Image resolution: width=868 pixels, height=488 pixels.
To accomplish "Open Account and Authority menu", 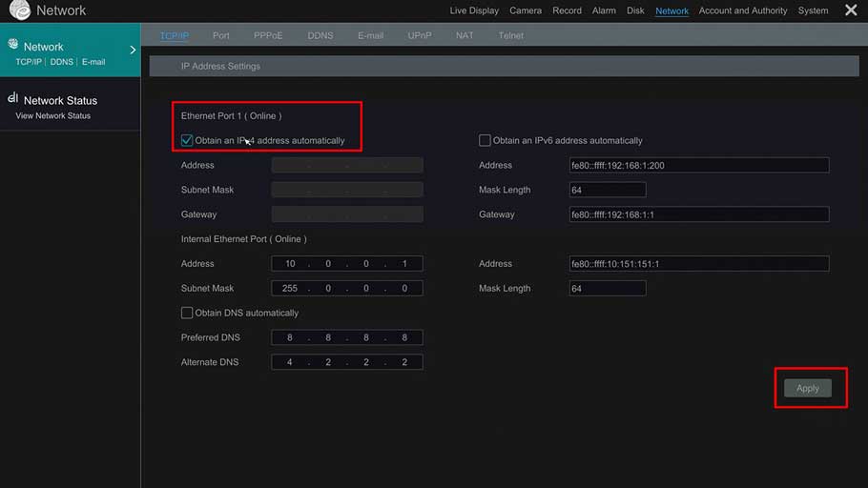I will coord(743,11).
